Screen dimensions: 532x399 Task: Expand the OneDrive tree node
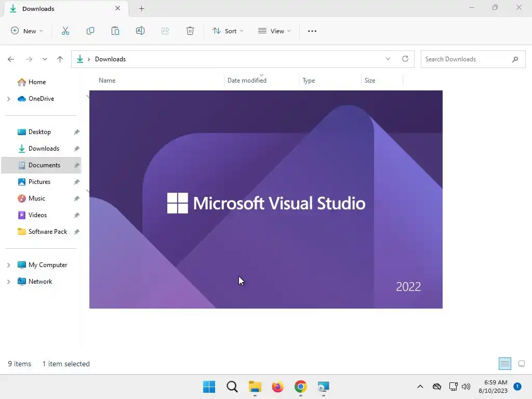pos(9,99)
